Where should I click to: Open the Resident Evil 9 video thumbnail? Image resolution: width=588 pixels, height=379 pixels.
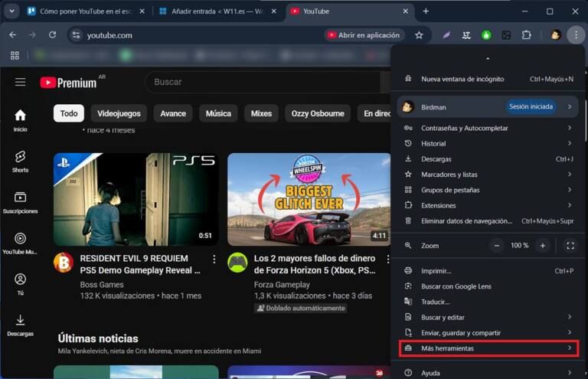coord(136,199)
